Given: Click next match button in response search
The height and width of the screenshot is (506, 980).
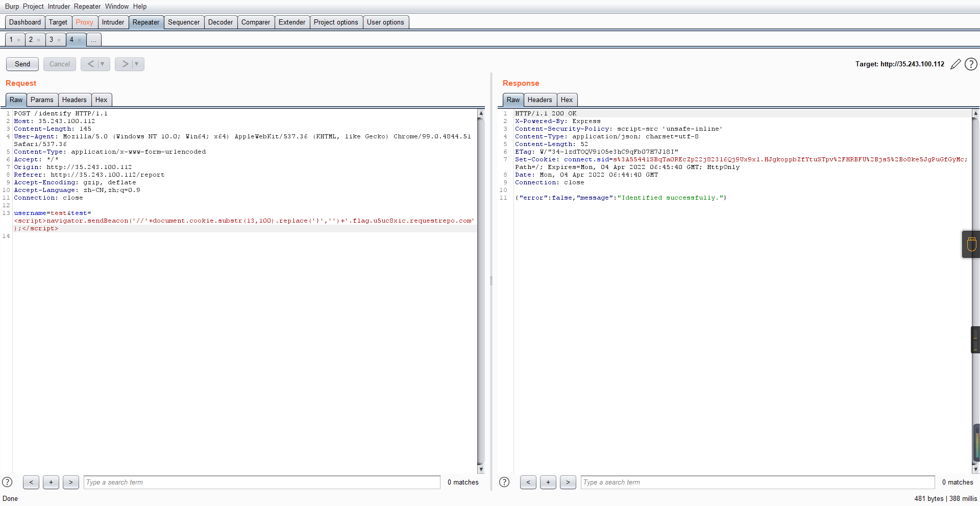Looking at the screenshot, I should (x=568, y=482).
